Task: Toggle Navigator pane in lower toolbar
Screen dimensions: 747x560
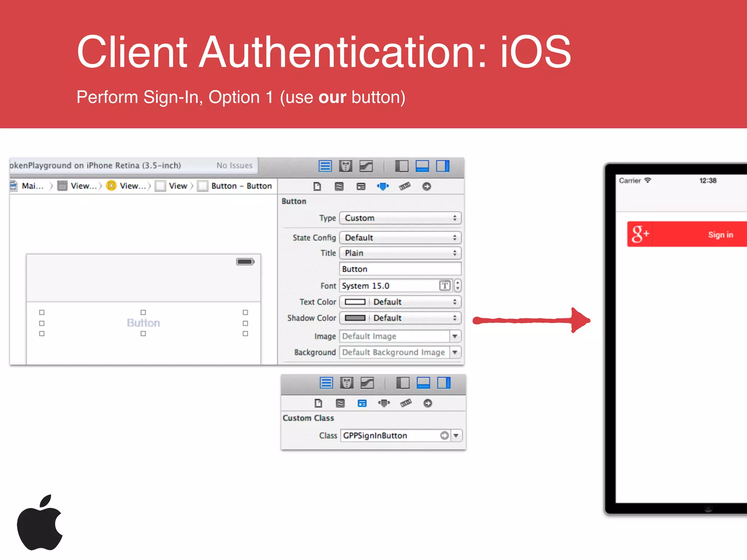Action: pyautogui.click(x=403, y=383)
